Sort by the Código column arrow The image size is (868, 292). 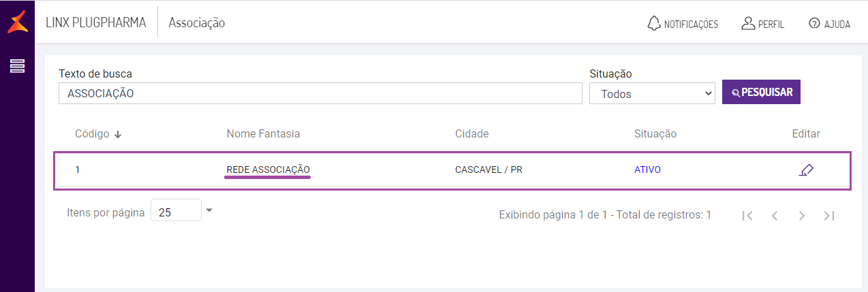pos(118,134)
